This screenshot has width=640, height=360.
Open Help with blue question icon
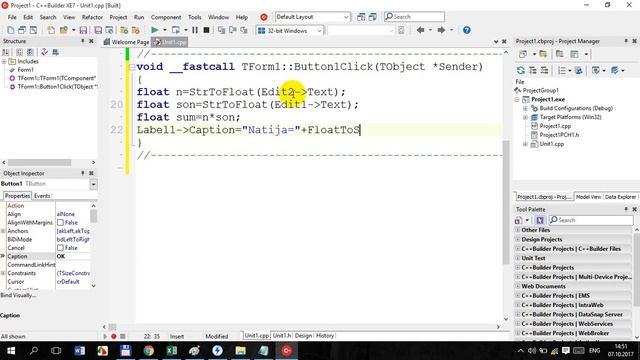(467, 30)
